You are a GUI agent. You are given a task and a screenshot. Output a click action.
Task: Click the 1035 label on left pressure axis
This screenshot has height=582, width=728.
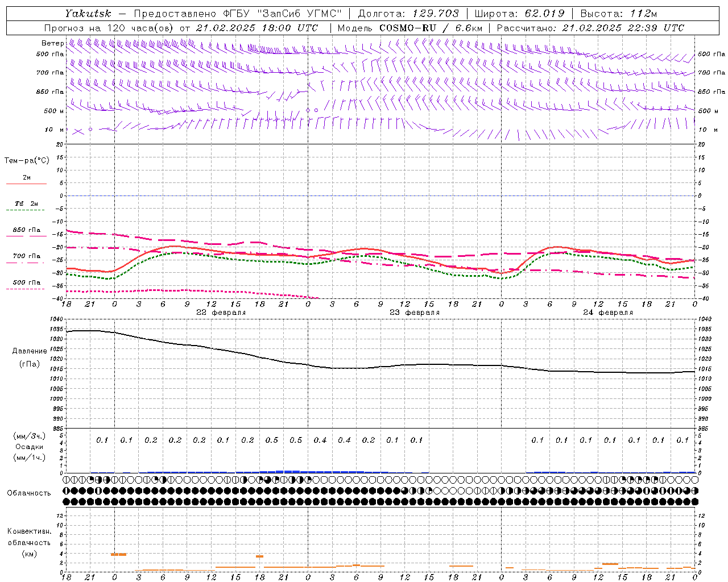(56, 329)
